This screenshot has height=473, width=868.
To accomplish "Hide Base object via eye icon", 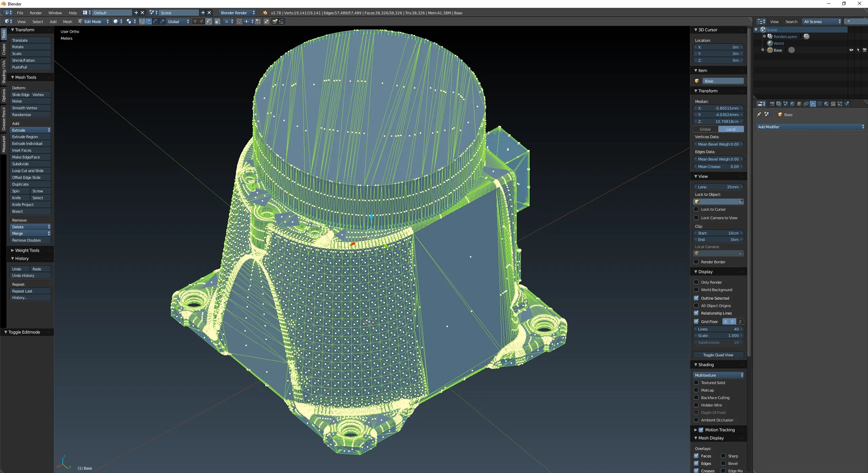I will pos(851,50).
